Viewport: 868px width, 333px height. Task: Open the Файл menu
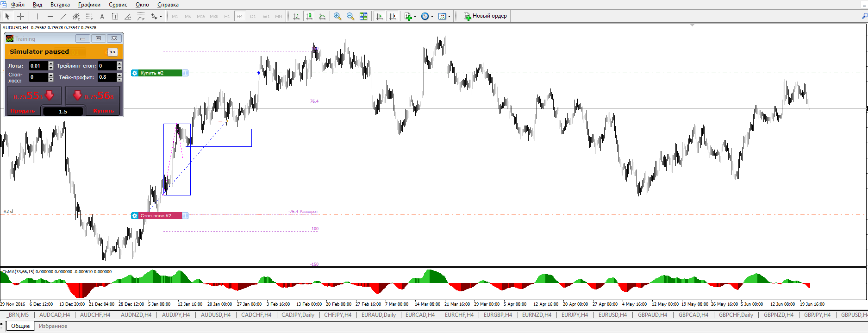18,5
